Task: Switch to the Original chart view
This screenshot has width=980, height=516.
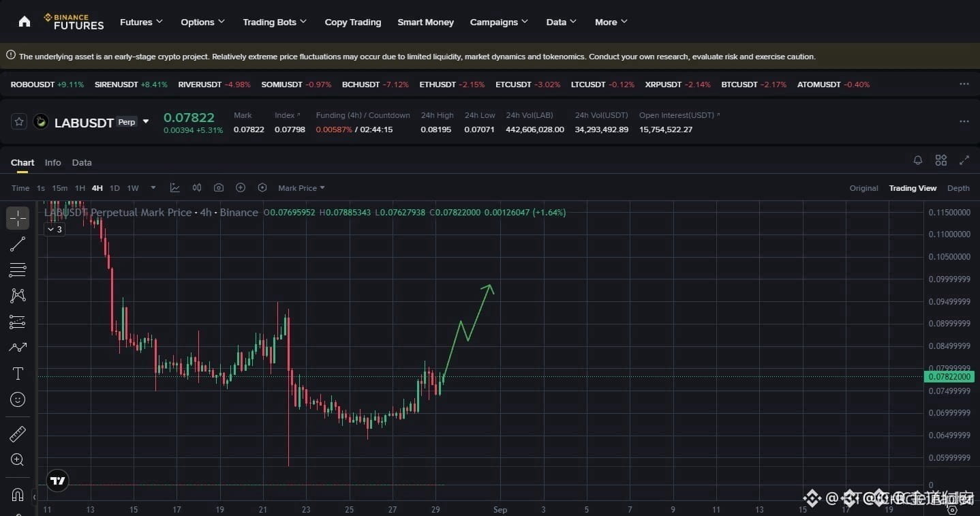Action: (863, 188)
